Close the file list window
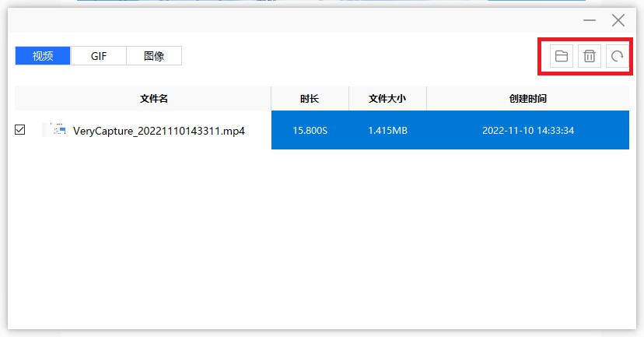 click(x=618, y=20)
